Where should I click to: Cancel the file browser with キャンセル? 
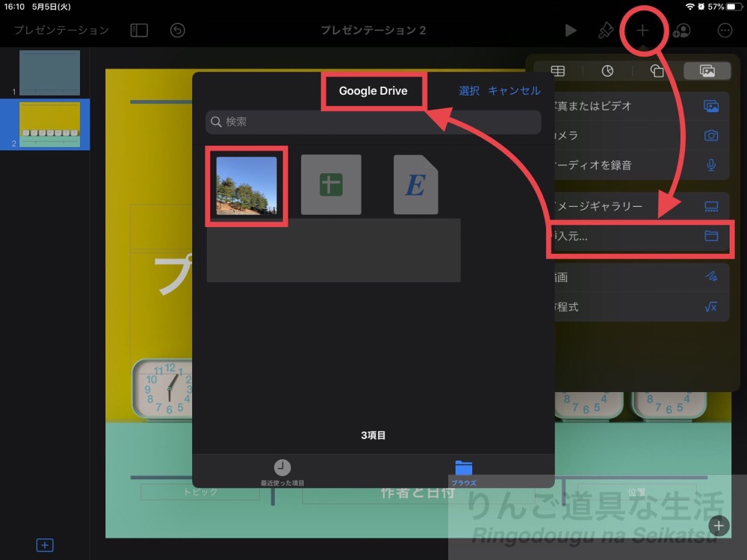click(514, 90)
